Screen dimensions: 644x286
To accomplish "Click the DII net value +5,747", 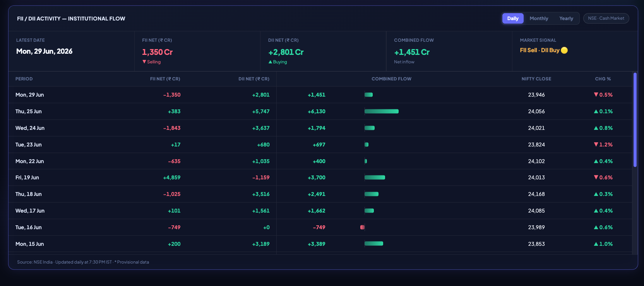I will coord(261,111).
